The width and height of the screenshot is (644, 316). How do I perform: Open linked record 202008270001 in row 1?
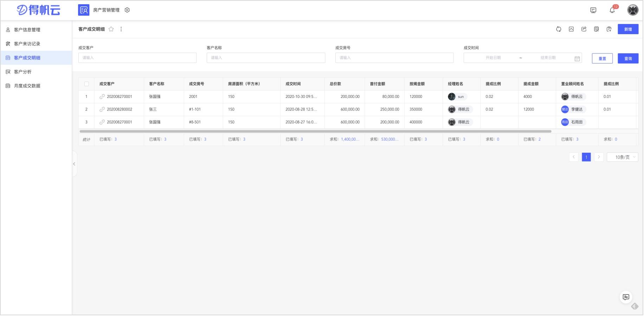coord(120,96)
